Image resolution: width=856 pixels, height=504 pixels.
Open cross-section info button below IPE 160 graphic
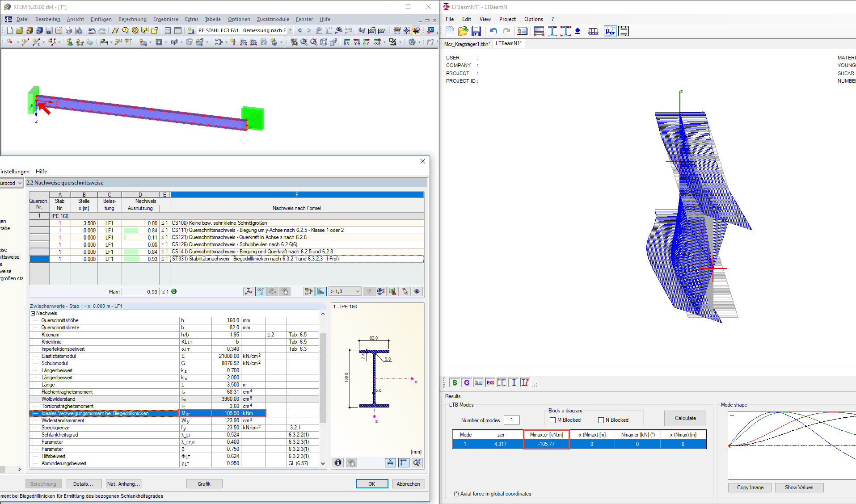click(x=338, y=462)
